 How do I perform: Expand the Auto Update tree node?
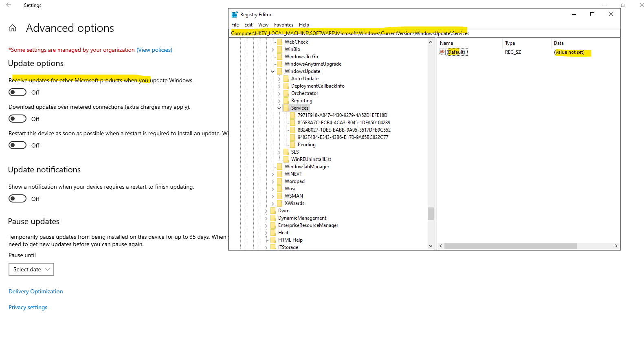coord(279,79)
